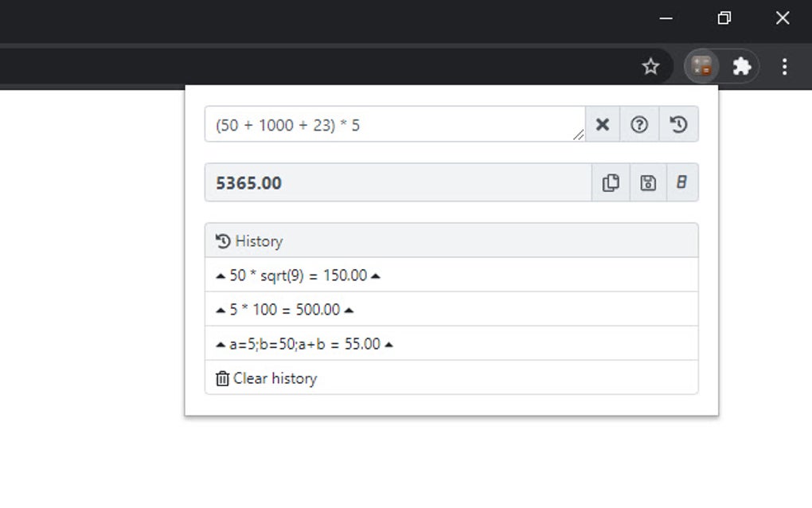Grab the input box resize handle
The image size is (812, 508).
(579, 135)
